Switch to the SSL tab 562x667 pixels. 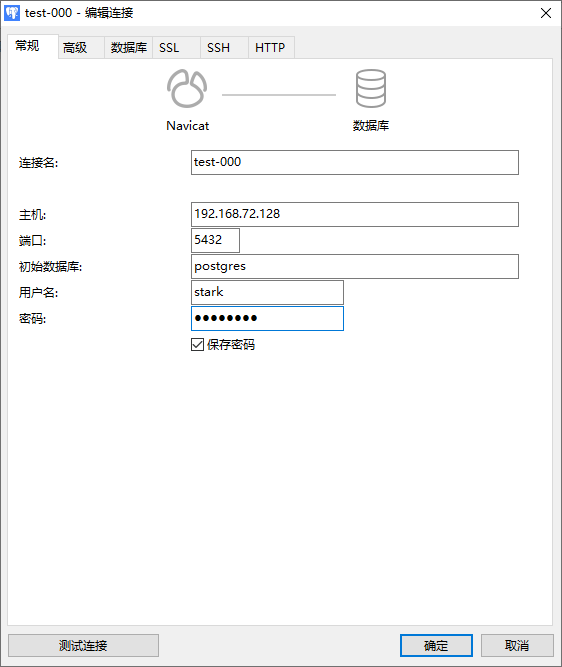[176, 48]
